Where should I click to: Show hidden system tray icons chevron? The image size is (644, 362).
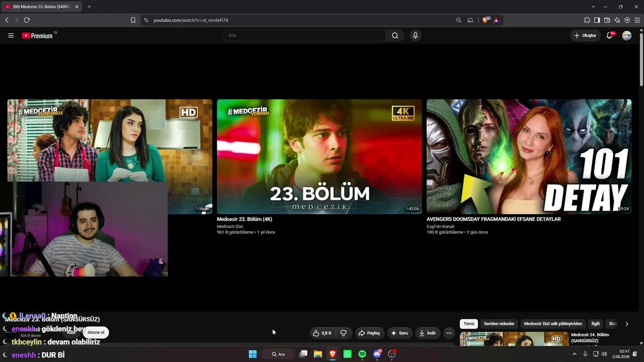pos(575,354)
